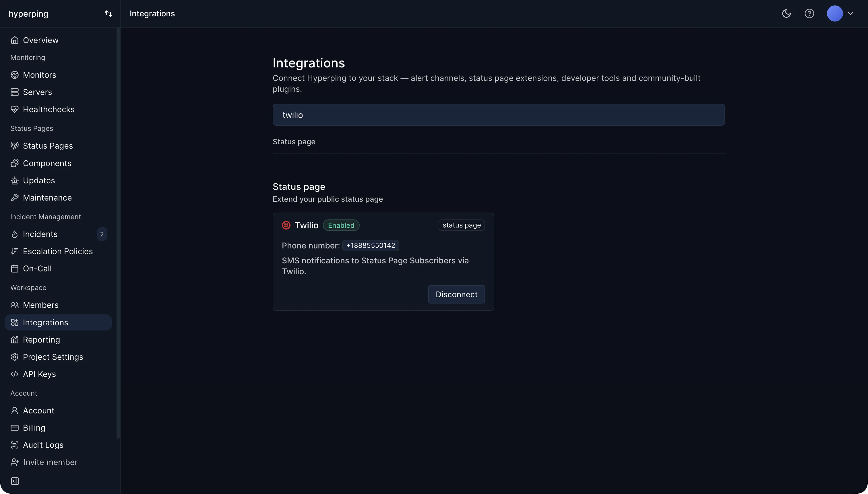Click the Billing credit card icon
This screenshot has width=868, height=494.
point(14,427)
